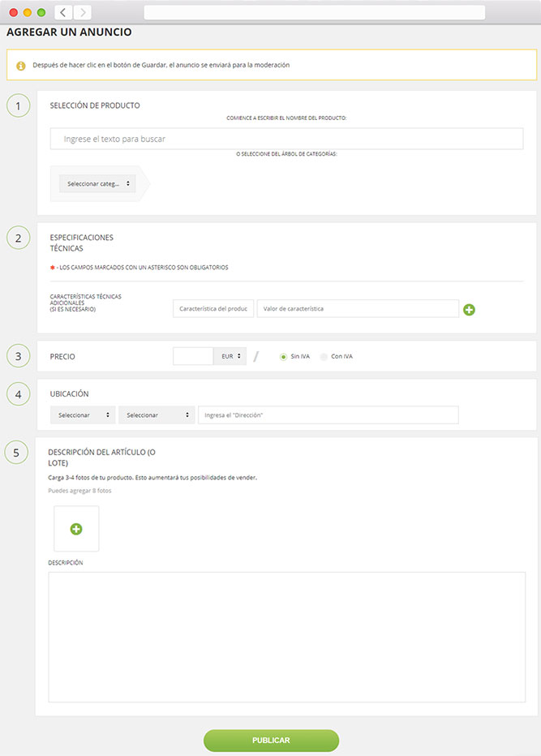This screenshot has height=756, width=541.
Task: Open the Seleccionar categ... category dropdown
Action: (97, 184)
